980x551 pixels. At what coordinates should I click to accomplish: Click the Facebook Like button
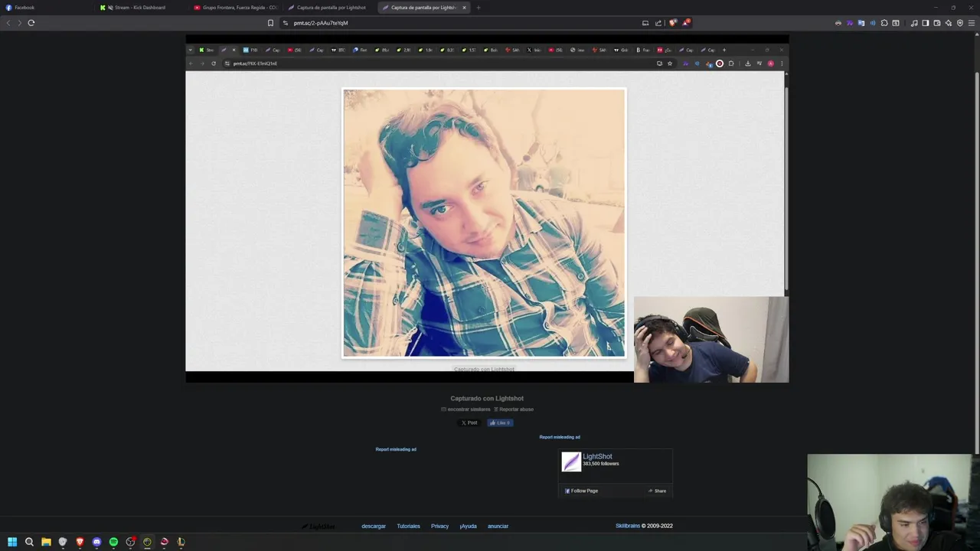tap(500, 422)
